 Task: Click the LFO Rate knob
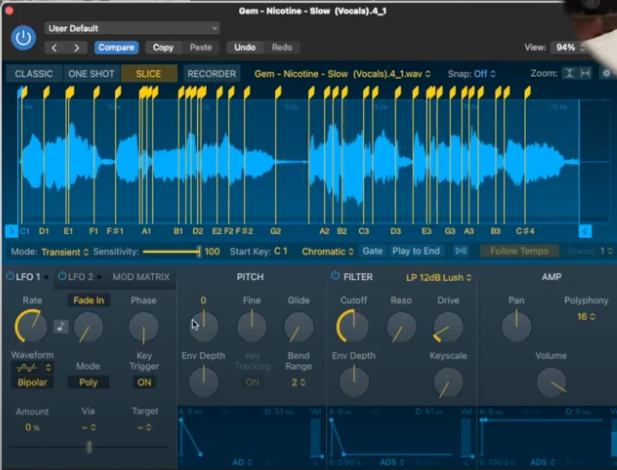tap(31, 327)
